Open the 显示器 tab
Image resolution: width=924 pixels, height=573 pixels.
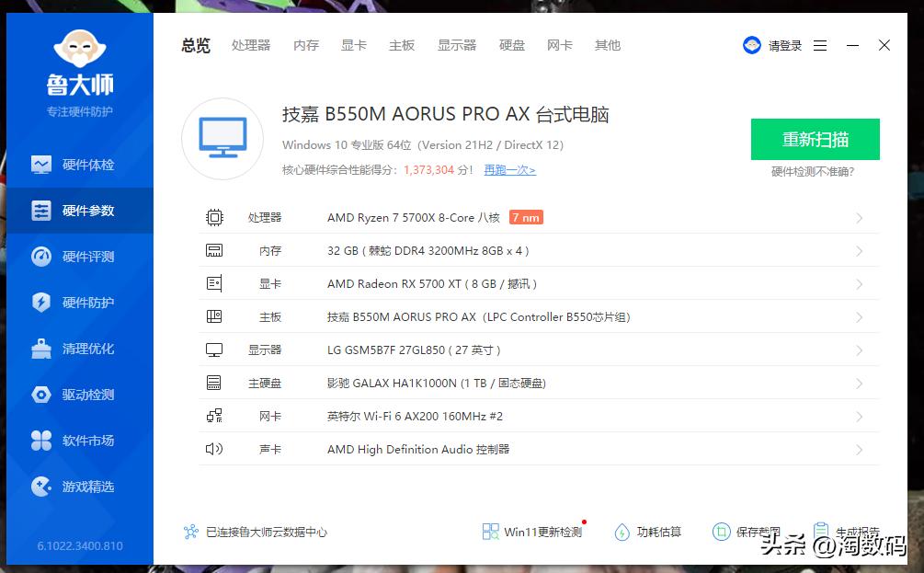coord(456,45)
